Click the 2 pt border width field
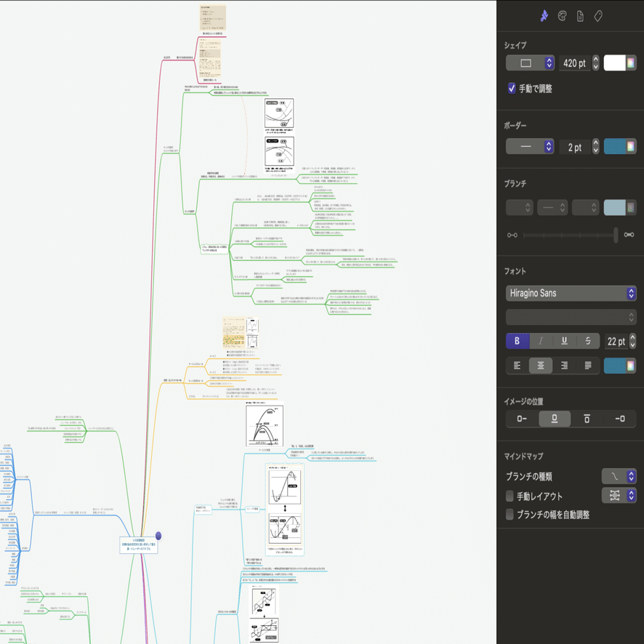644x644 pixels. 575,147
